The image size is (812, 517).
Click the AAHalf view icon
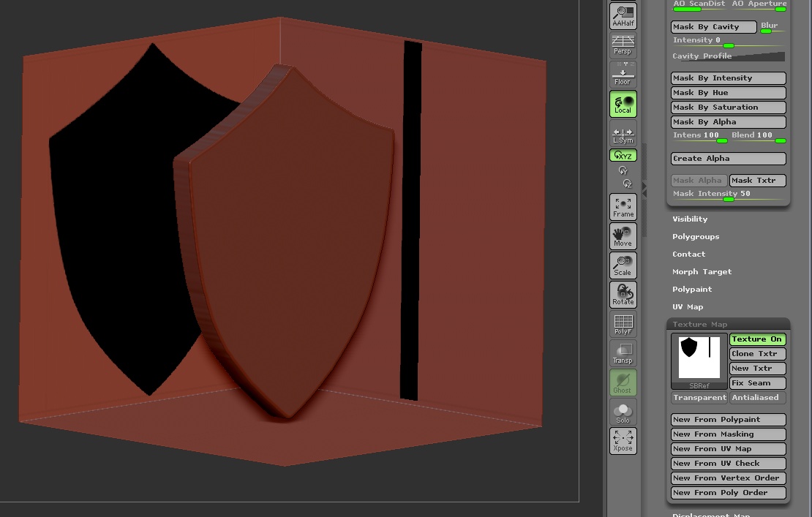pos(623,16)
